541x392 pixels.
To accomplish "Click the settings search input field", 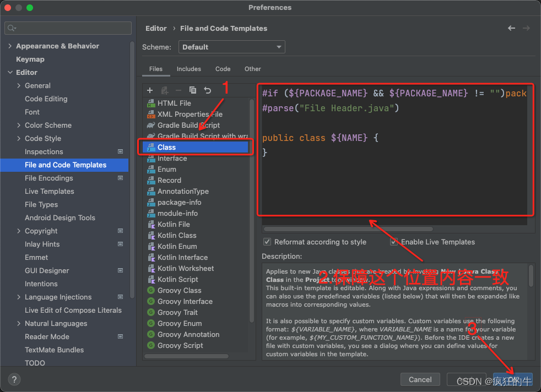I will [68, 28].
